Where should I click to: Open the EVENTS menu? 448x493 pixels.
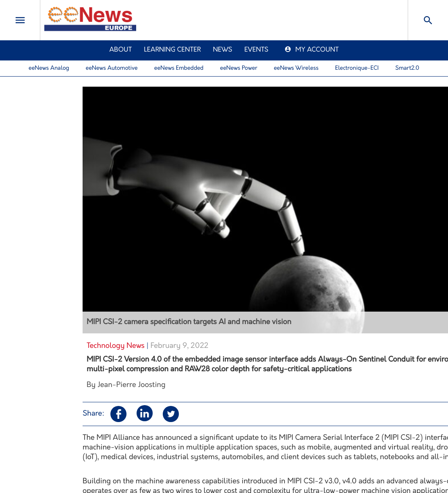point(256,50)
